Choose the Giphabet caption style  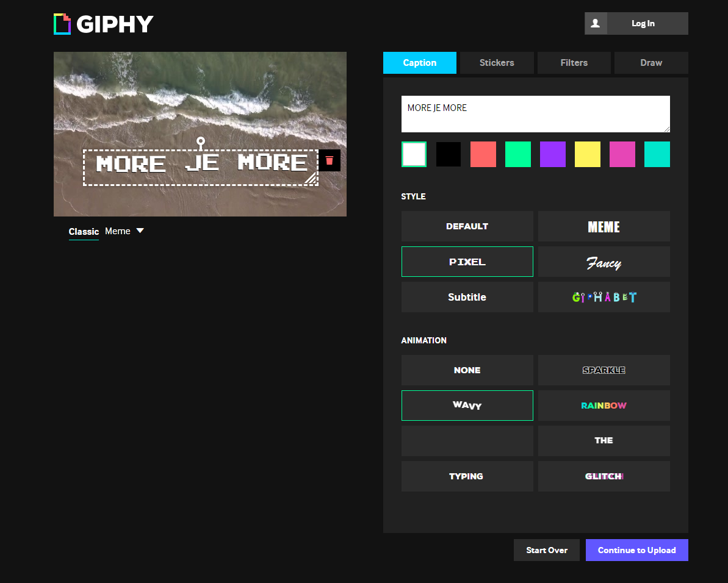(x=604, y=297)
